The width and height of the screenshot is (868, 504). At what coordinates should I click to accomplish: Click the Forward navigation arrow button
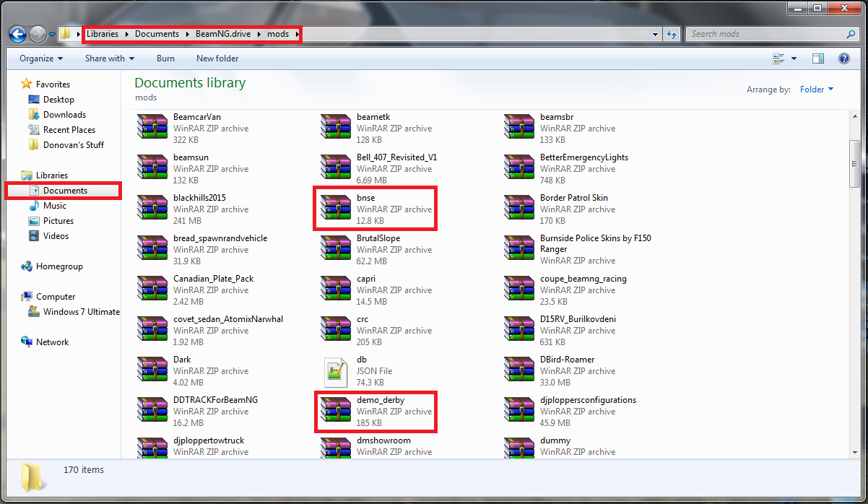coord(38,34)
